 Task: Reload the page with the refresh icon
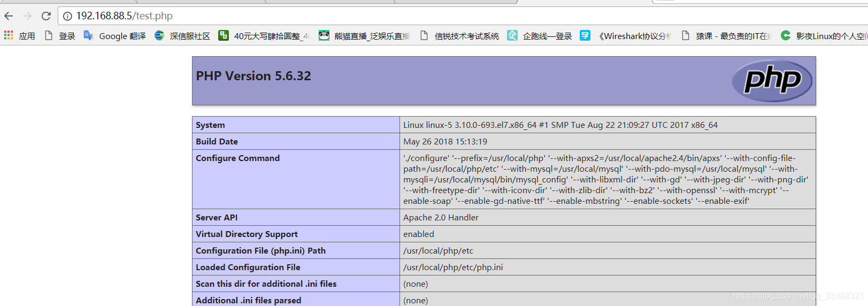(x=47, y=16)
